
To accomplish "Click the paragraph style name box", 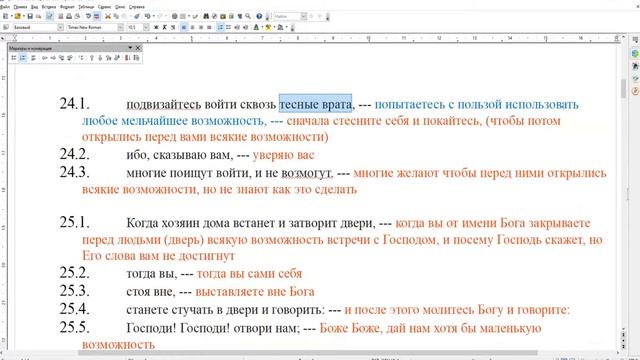I will coord(34,27).
